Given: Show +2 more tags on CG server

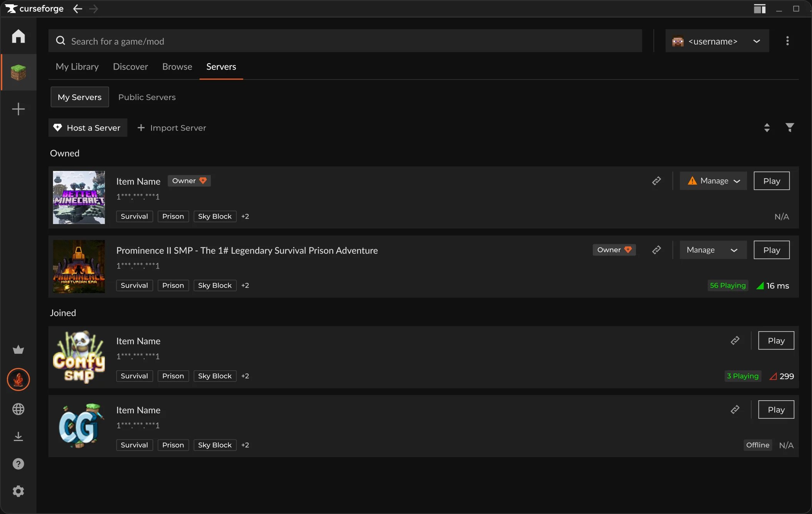Looking at the screenshot, I should 245,446.
